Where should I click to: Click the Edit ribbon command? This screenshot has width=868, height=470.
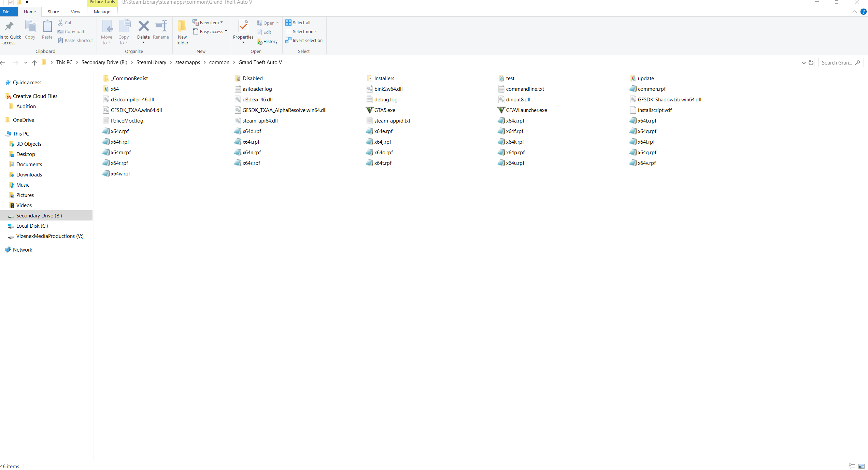[x=264, y=32]
